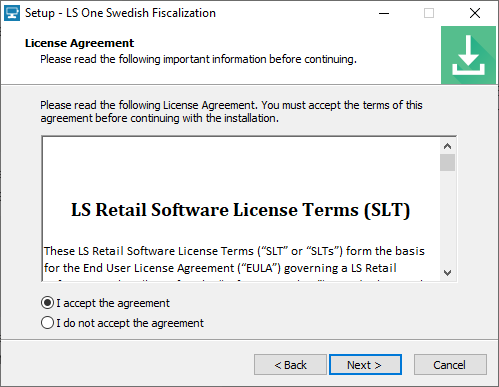Screen dimensions: 499x387
Task: Cancel the setup wizard
Action: point(450,365)
